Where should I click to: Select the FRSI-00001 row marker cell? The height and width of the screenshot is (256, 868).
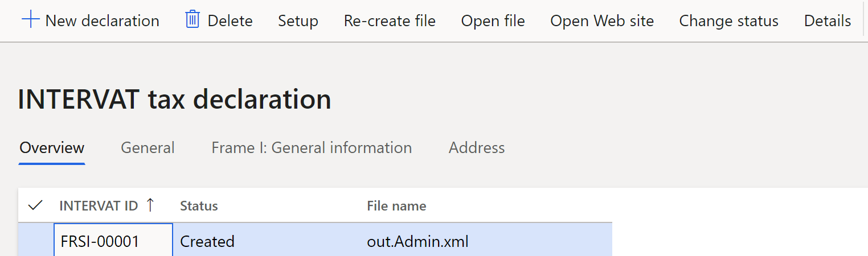click(36, 241)
